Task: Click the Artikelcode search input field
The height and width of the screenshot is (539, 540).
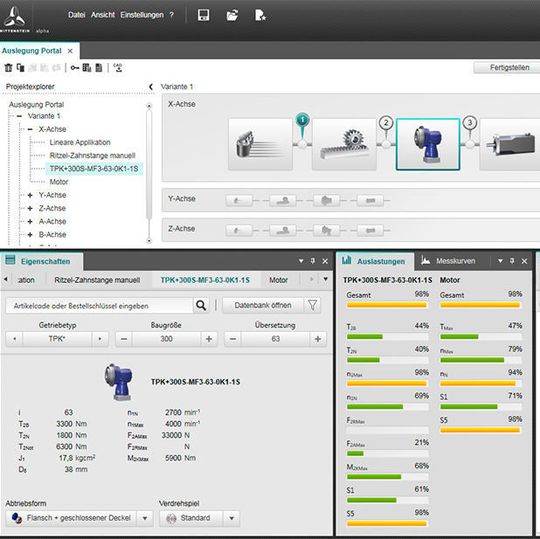Action: pyautogui.click(x=99, y=305)
